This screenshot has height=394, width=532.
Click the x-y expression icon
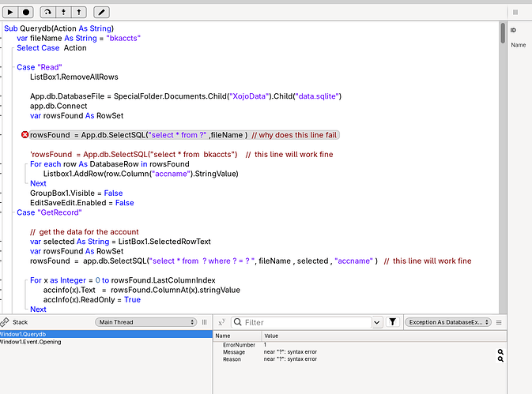point(222,322)
